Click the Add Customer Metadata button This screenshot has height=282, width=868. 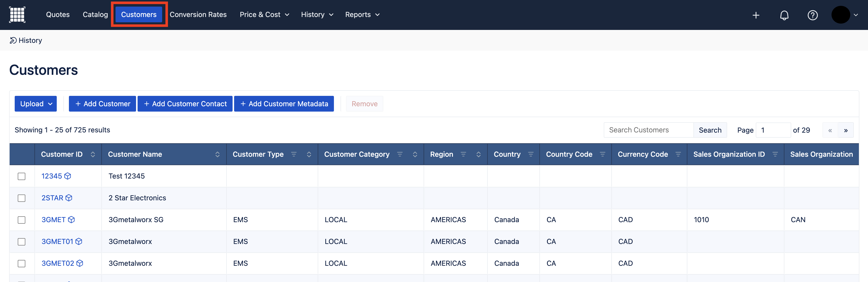click(x=284, y=103)
